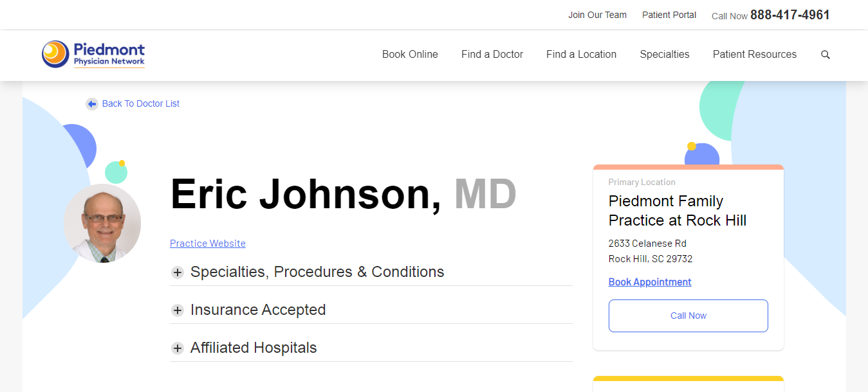This screenshot has width=868, height=392.
Task: Click plus icon beside Specialties, Procedures & Conditions
Action: pyautogui.click(x=178, y=272)
